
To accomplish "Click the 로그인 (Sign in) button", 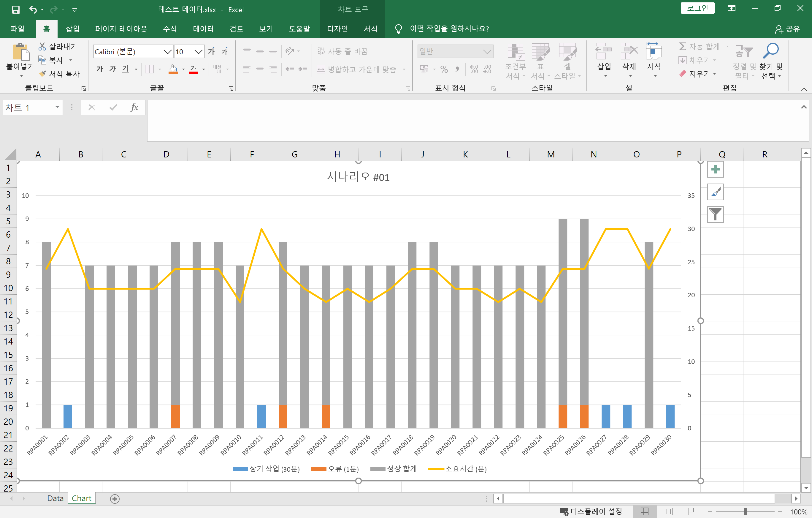I will tap(697, 8).
